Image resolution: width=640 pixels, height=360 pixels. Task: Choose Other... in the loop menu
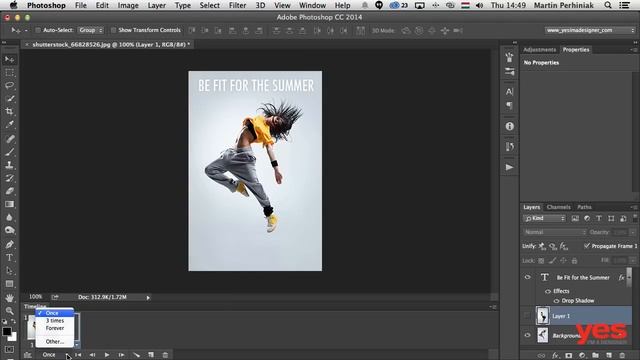[x=55, y=342]
